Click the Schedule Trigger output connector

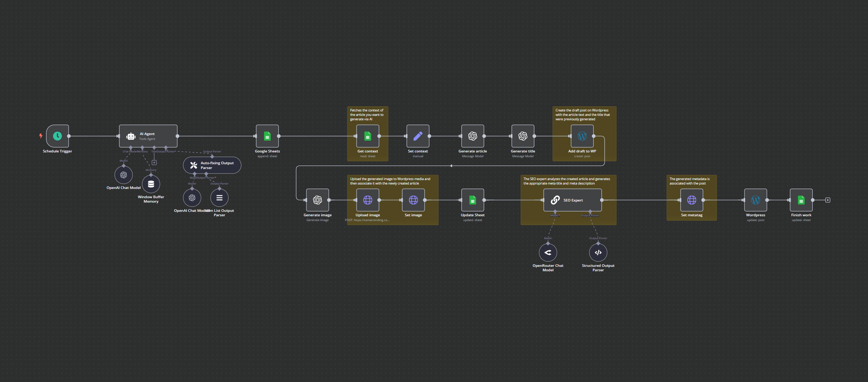pyautogui.click(x=69, y=136)
